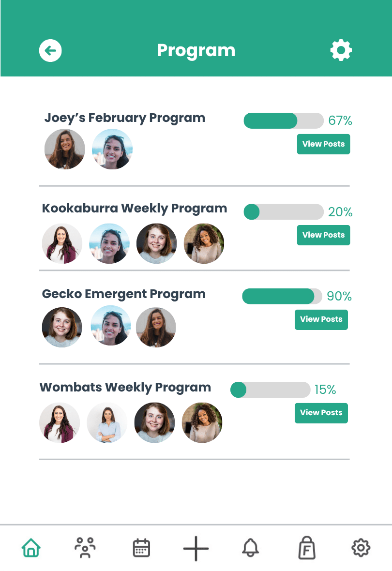392x571 pixels.
Task: Open Gecko Emergent Program title
Action: tap(124, 294)
